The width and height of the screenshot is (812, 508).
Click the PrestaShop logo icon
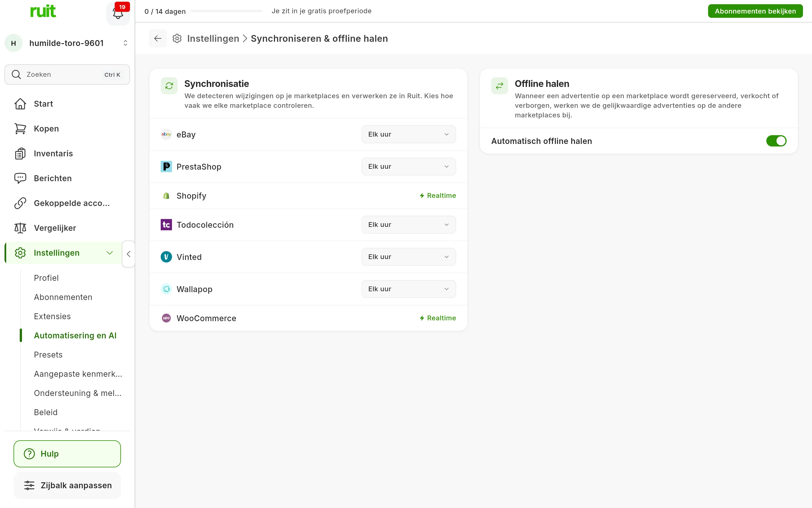(x=166, y=167)
